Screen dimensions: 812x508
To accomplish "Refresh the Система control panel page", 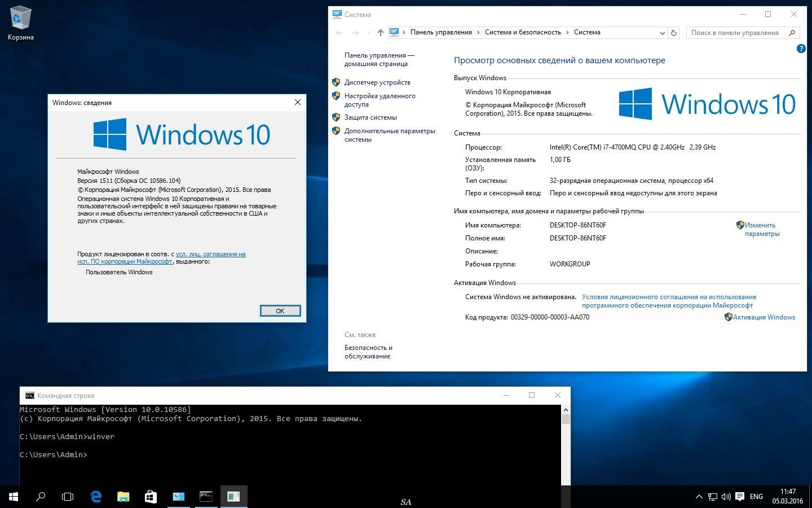I will coord(673,33).
